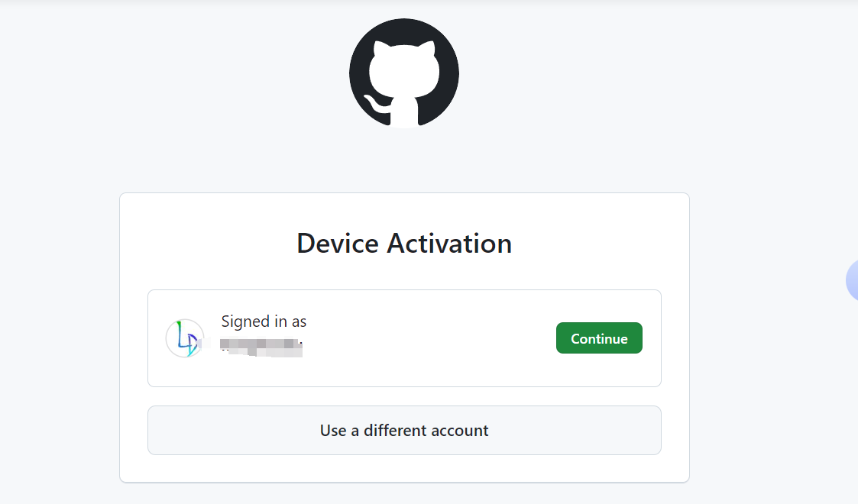Screen dimensions: 858x504
Task: Open the profile picture with the LD monogram
Action: tap(185, 338)
